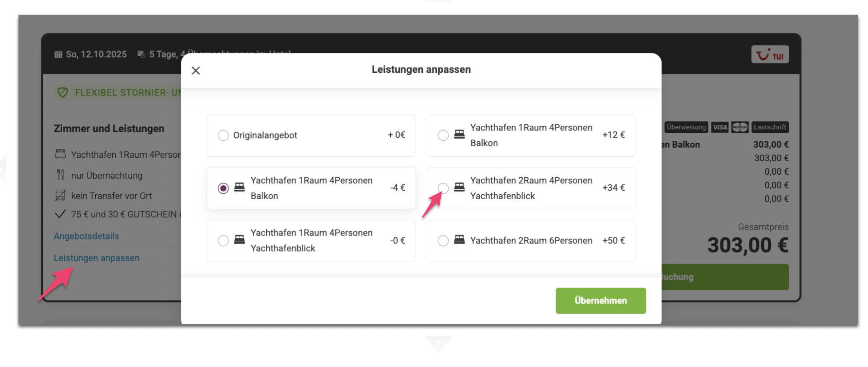
Task: Select the Originalangebot radio option
Action: click(223, 135)
